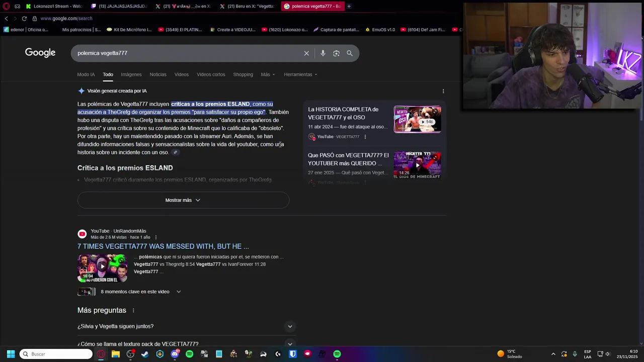
Task: Switch to Lokonazo1 Stream browser tab
Action: (x=54, y=6)
